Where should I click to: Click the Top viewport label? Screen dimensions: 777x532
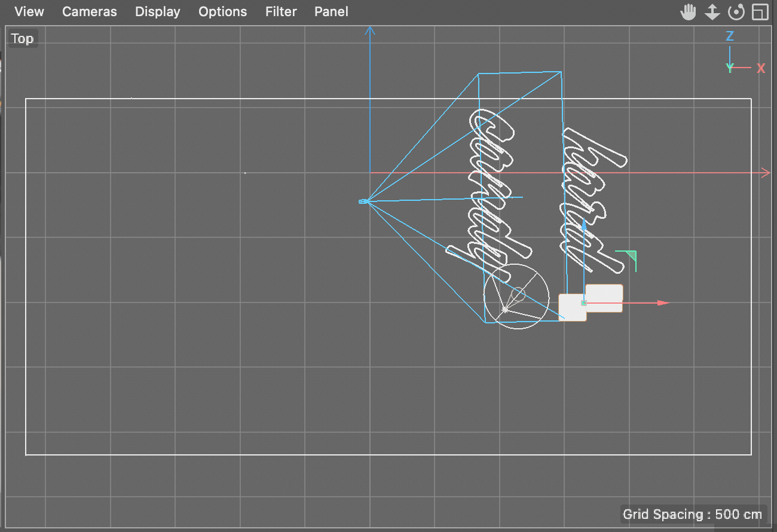click(22, 38)
